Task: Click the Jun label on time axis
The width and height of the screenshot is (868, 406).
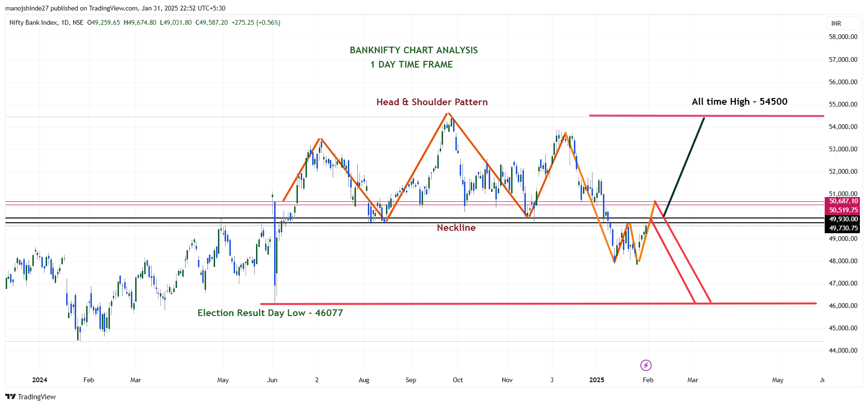Action: tap(272, 380)
